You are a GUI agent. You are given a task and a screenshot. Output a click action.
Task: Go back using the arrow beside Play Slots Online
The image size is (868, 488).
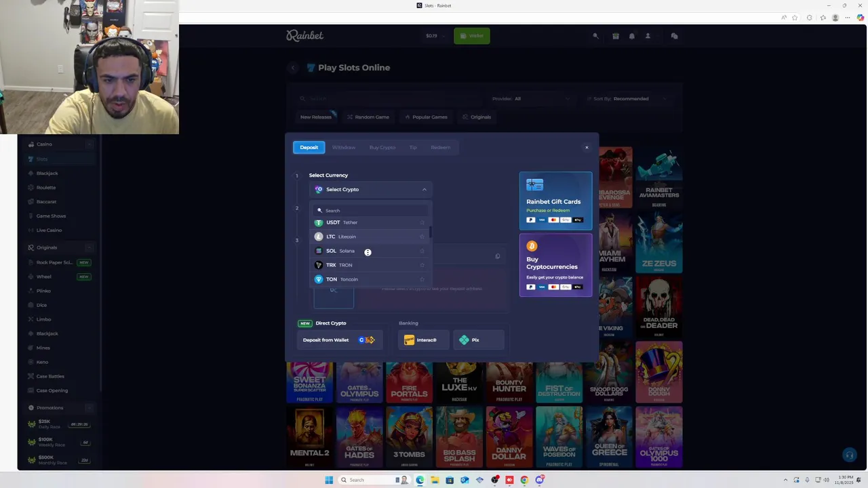[x=293, y=68]
